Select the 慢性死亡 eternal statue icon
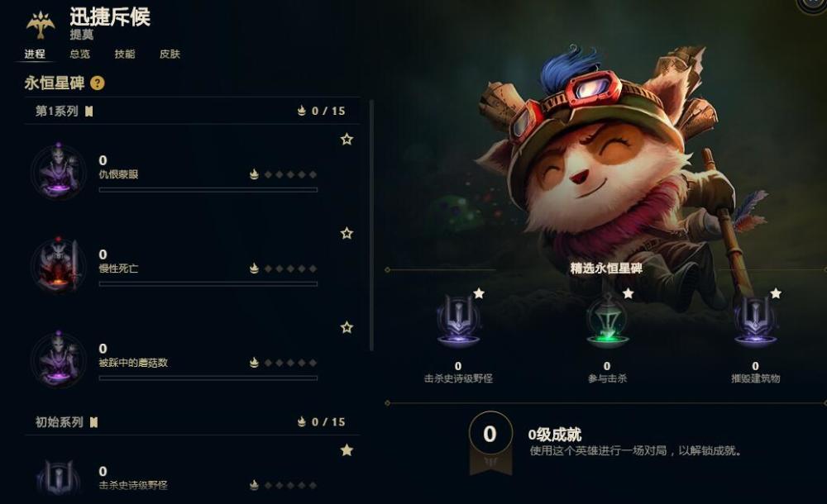827x504 pixels. pos(59,265)
